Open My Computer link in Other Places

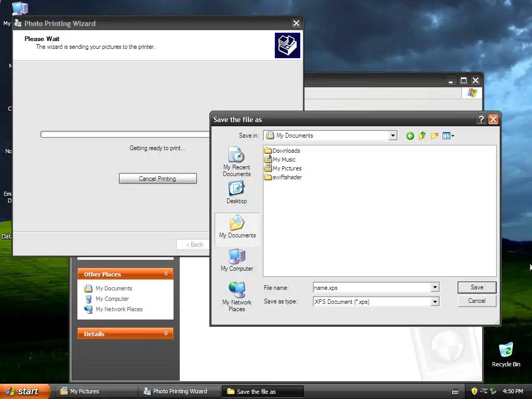107,299
